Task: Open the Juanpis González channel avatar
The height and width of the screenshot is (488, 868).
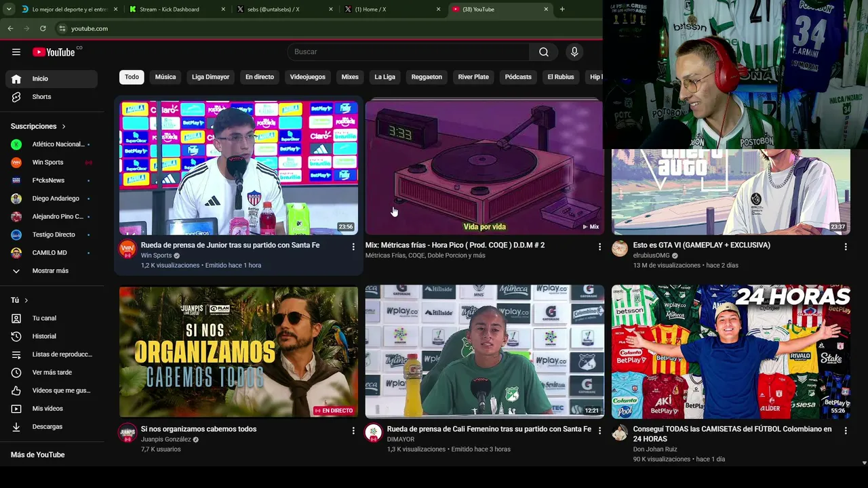Action: (x=127, y=433)
